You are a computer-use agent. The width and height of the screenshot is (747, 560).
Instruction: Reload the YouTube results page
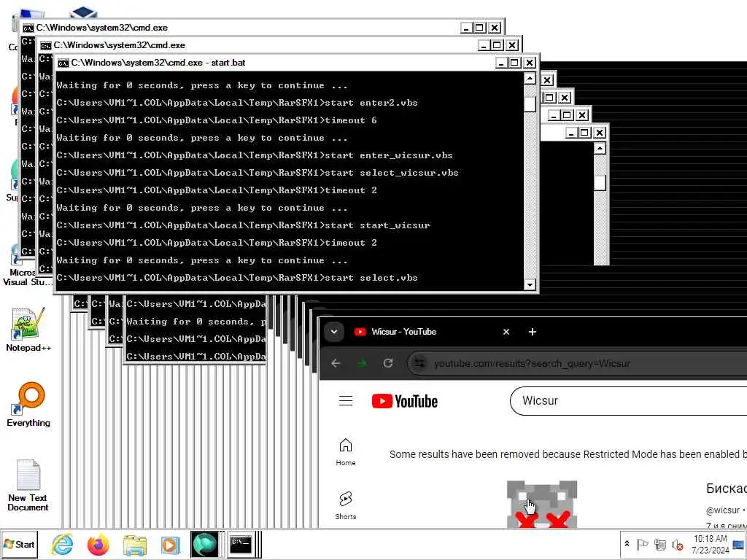click(388, 363)
